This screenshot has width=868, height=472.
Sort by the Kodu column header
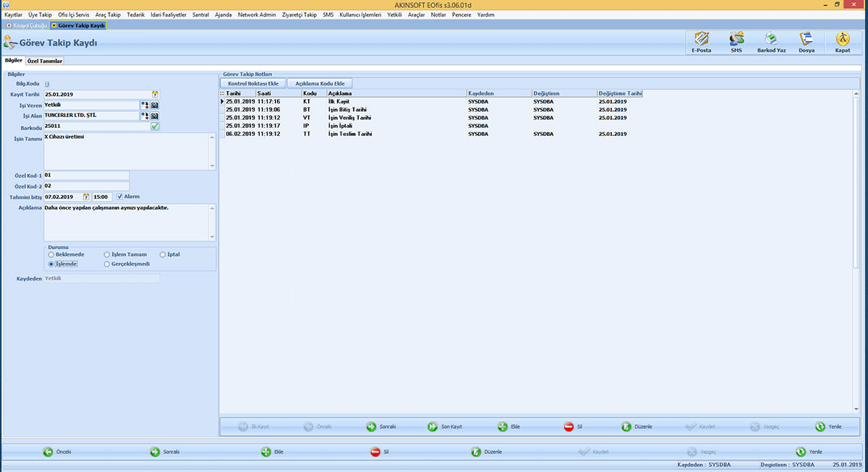[x=314, y=93]
